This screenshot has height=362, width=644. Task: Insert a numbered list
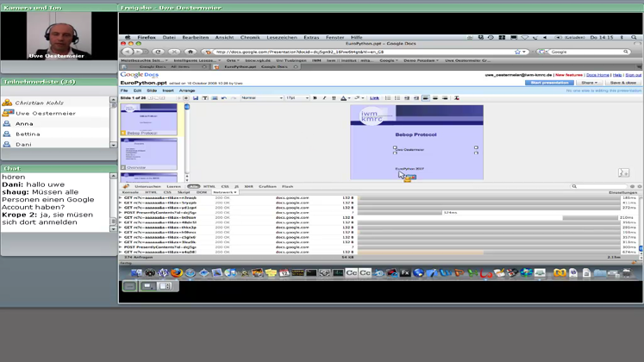point(388,98)
